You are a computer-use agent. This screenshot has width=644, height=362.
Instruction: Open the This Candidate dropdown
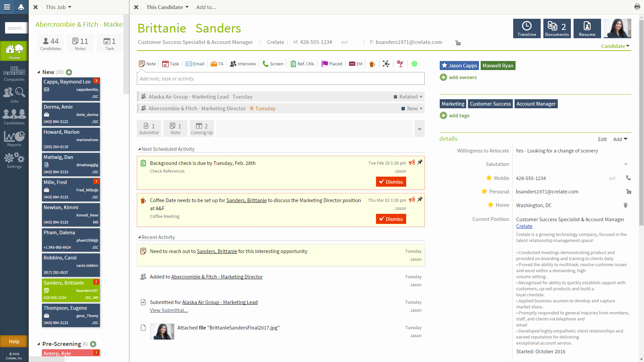(167, 7)
